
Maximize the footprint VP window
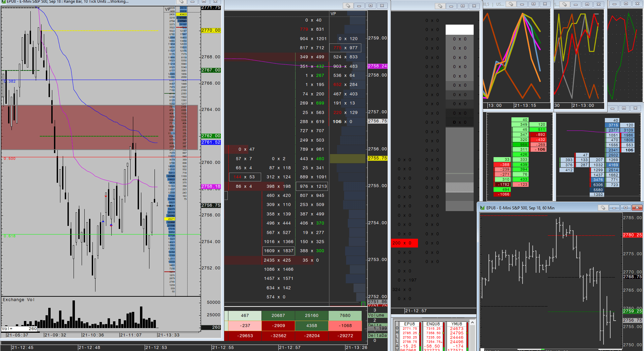(370, 6)
